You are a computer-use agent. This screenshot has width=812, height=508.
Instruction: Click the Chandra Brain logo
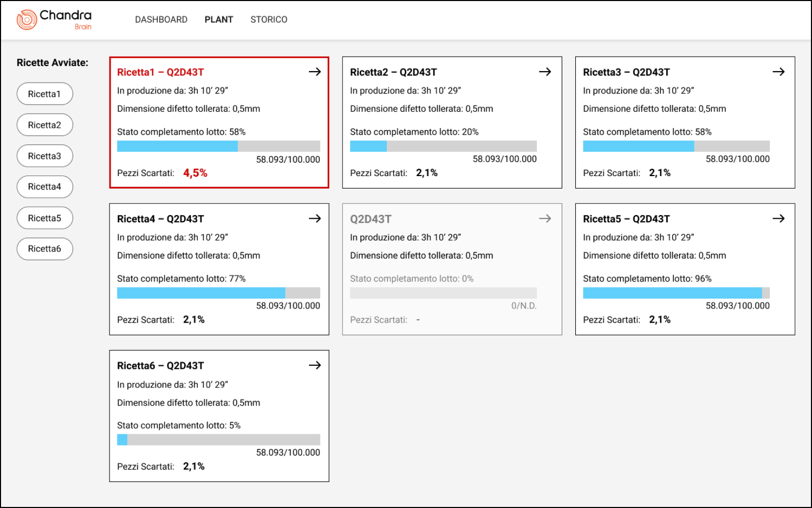click(54, 19)
